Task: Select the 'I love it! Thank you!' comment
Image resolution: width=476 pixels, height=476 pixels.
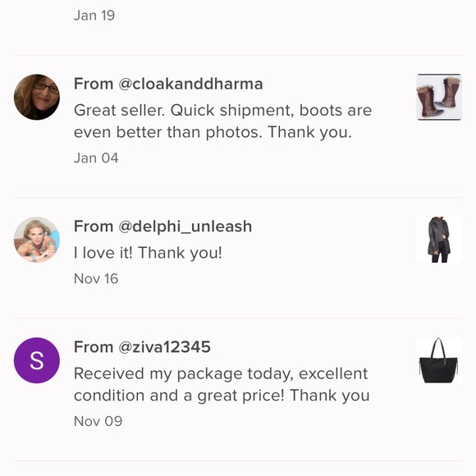Action: tap(148, 253)
